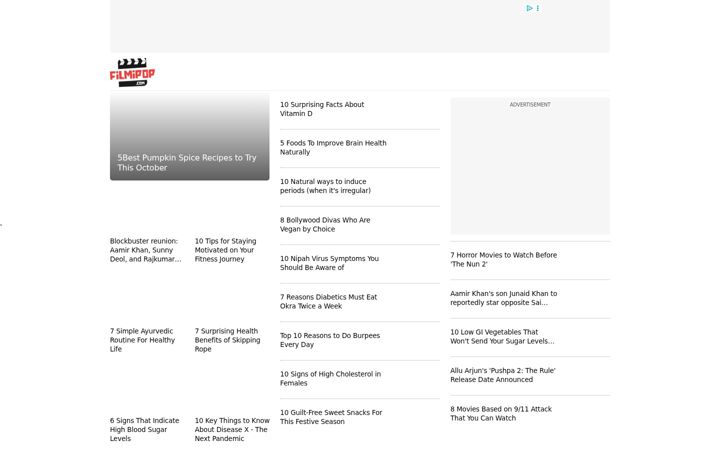This screenshot has width=720, height=450.
Task: Open '7 Surprising Health Benefits of Skipping Rope'
Action: click(x=227, y=340)
